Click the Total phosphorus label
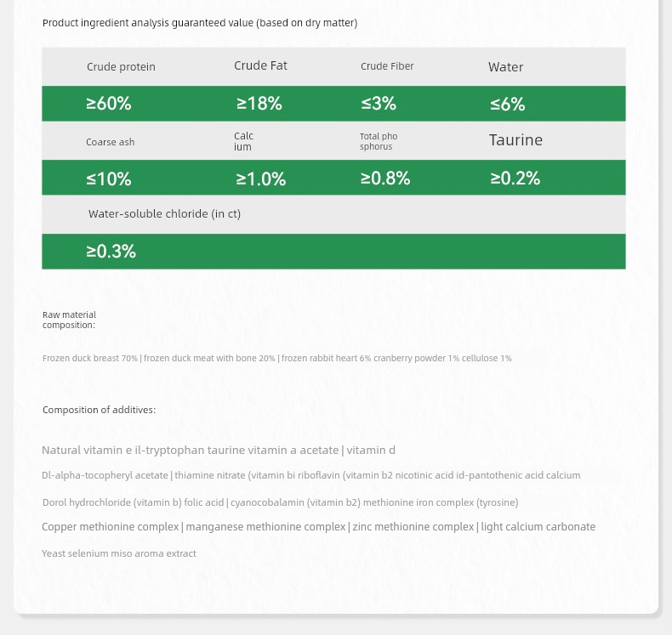 coord(378,141)
